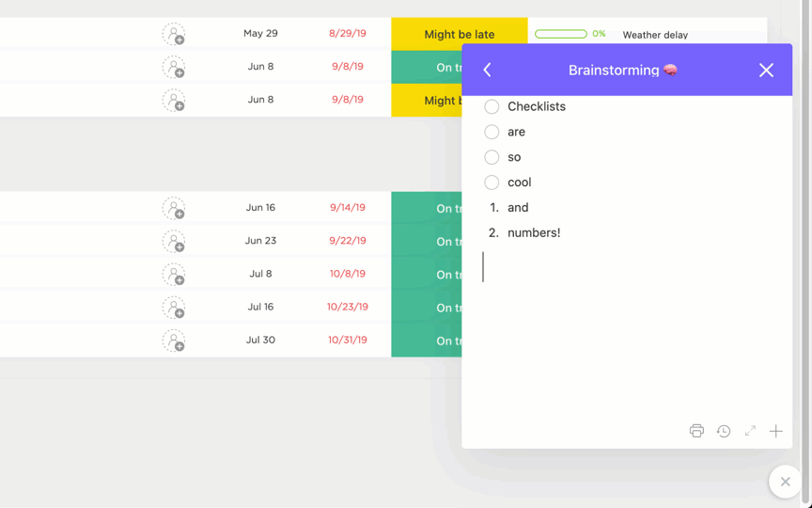Open note history clock icon
The height and width of the screenshot is (508, 812).
click(724, 431)
